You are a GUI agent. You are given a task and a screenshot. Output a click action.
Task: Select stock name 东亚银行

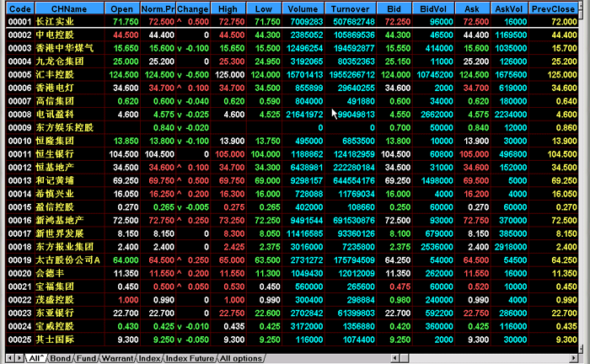55,313
